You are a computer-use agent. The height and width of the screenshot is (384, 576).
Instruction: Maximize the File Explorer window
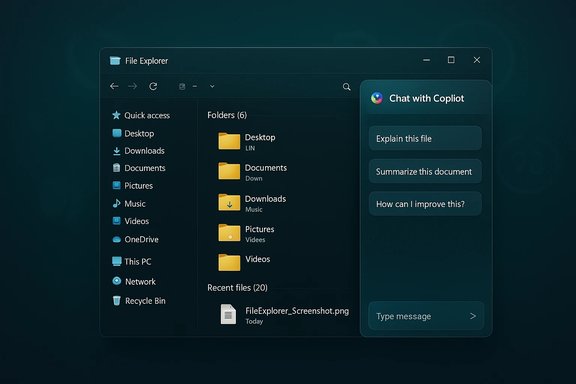click(x=451, y=60)
